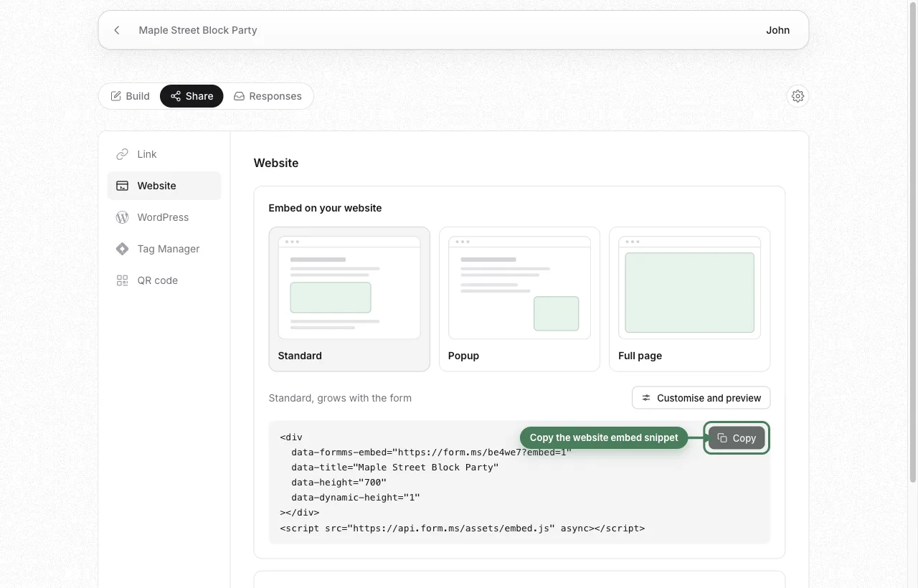Click the data-height="700" code line
The height and width of the screenshot is (588, 918).
click(339, 483)
